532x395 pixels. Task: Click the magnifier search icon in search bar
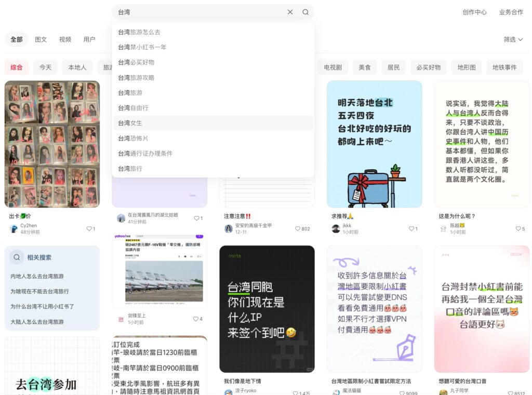tap(305, 12)
